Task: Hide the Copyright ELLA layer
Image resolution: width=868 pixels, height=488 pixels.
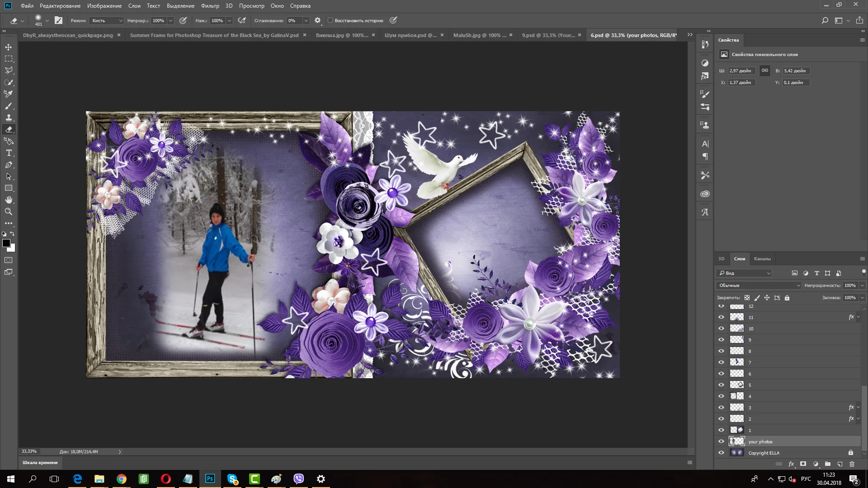Action: pyautogui.click(x=722, y=453)
